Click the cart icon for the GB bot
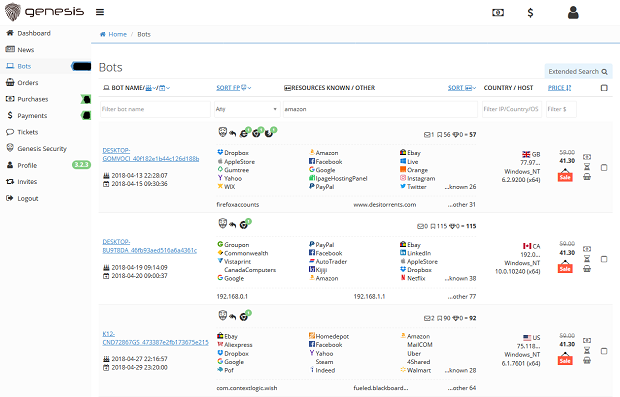 coord(587,176)
